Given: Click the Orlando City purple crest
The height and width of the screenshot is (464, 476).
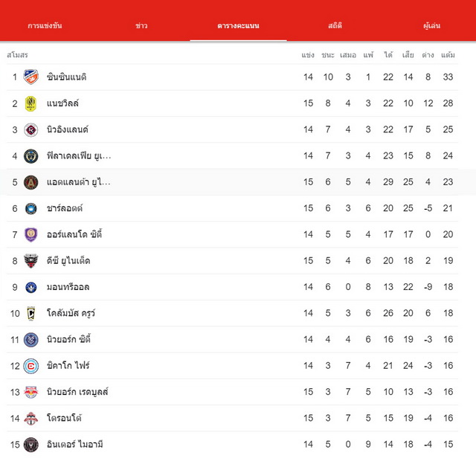Looking at the screenshot, I should tap(31, 234).
